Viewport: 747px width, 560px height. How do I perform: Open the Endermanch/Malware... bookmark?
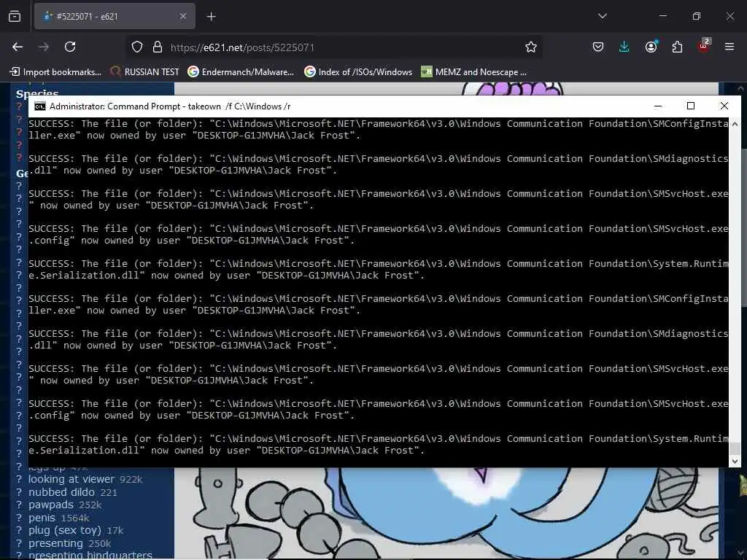pyautogui.click(x=241, y=72)
